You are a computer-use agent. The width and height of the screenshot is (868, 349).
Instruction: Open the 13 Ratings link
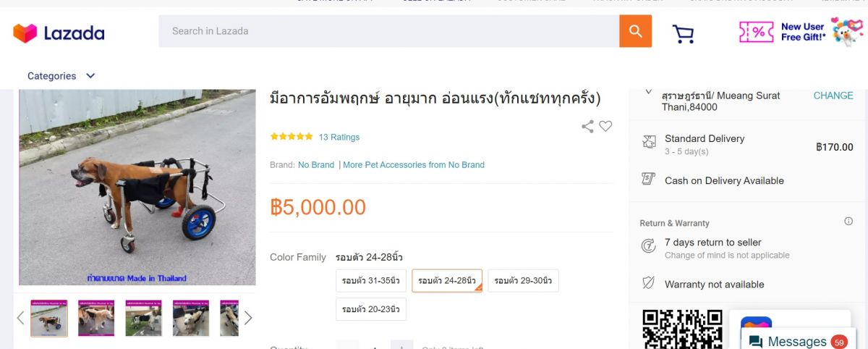[x=339, y=137]
